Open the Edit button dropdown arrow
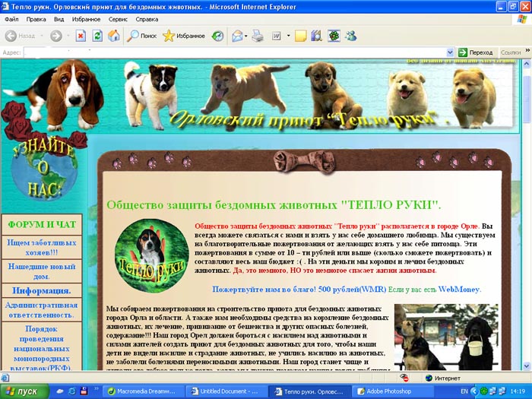 pyautogui.click(x=288, y=36)
